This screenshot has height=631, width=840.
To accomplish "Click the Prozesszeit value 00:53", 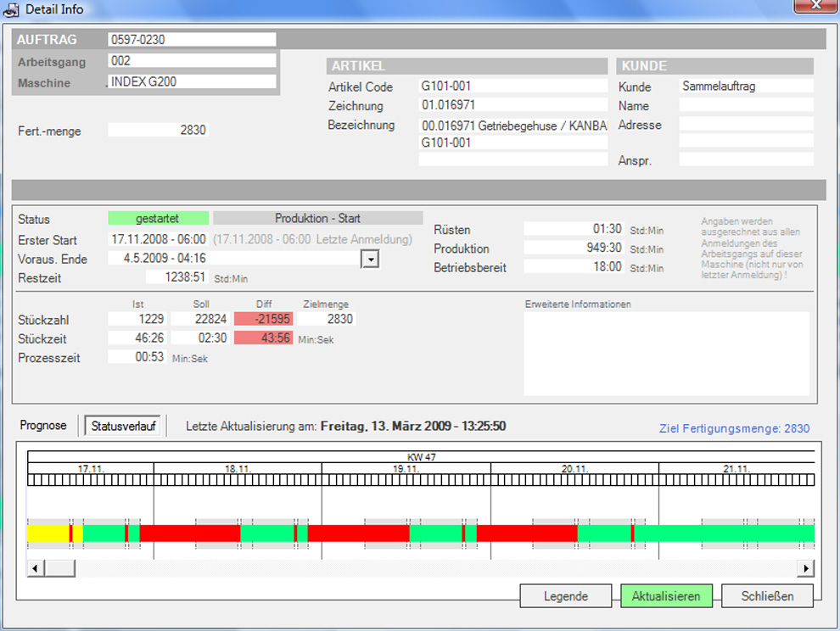I will pyautogui.click(x=138, y=357).
